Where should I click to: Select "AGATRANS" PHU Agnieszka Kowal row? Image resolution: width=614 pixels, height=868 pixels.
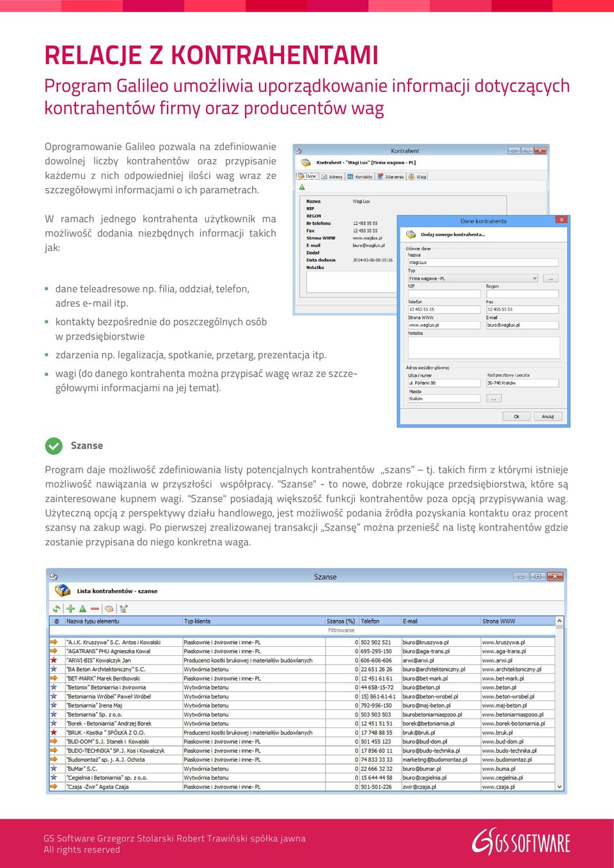tap(302, 651)
